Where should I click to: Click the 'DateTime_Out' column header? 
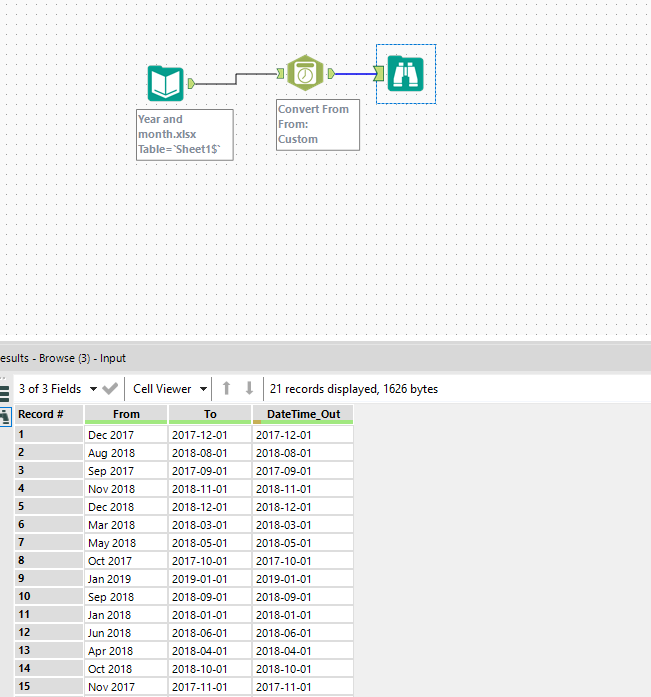[x=303, y=414]
